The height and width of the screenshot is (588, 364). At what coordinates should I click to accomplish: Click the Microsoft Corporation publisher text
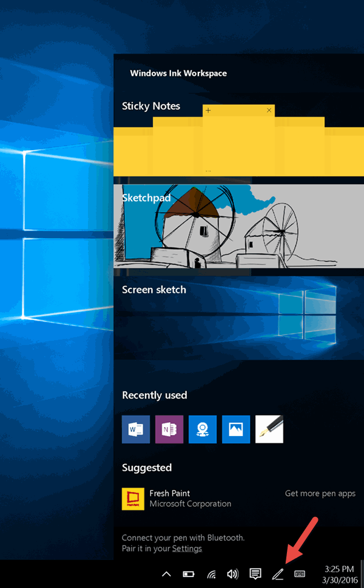(x=190, y=504)
